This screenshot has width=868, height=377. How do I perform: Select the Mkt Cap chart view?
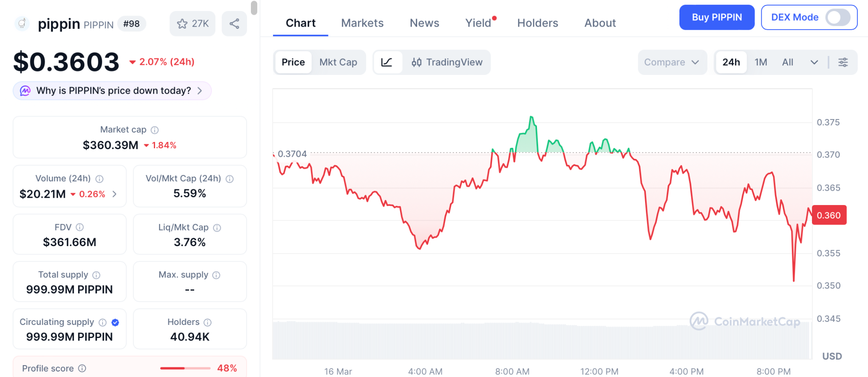tap(338, 62)
